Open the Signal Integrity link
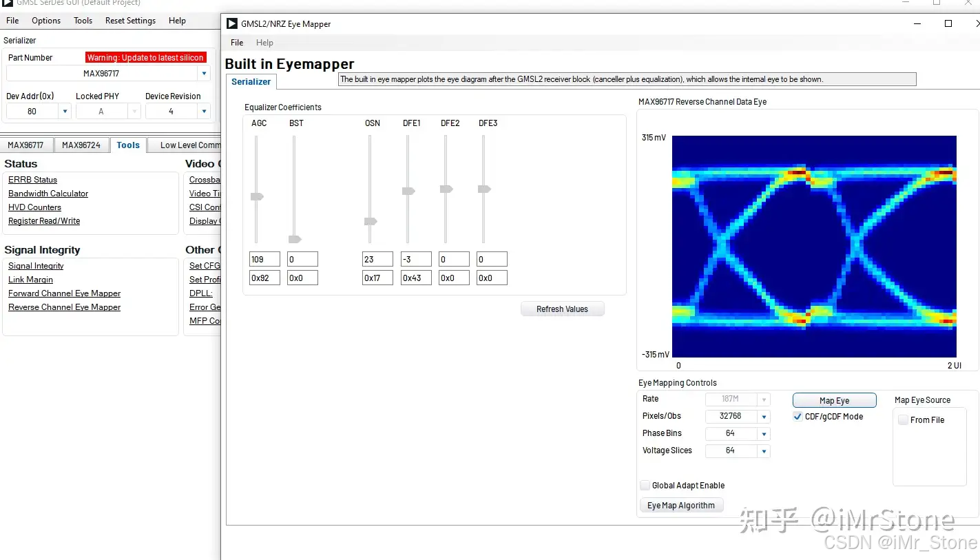 (x=36, y=266)
